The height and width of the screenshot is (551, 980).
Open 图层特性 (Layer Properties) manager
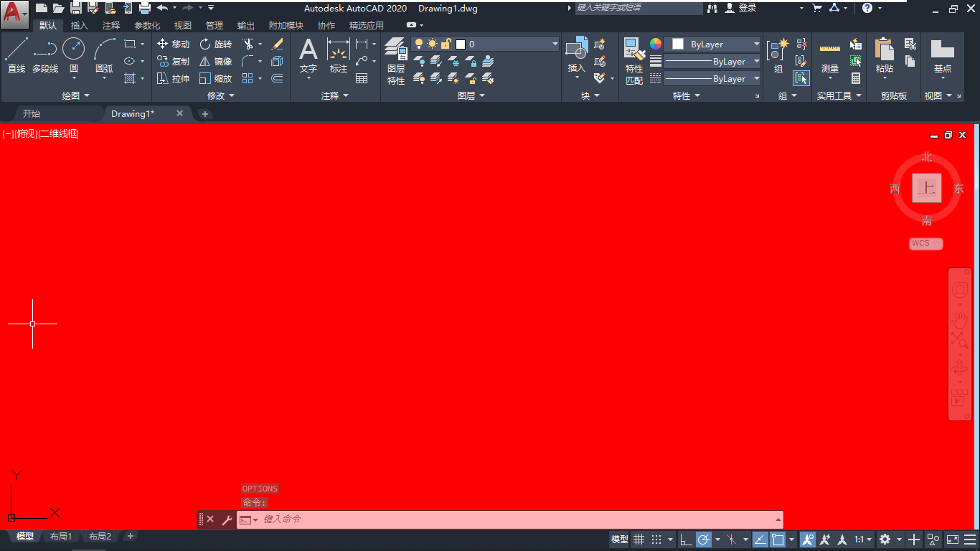[396, 61]
